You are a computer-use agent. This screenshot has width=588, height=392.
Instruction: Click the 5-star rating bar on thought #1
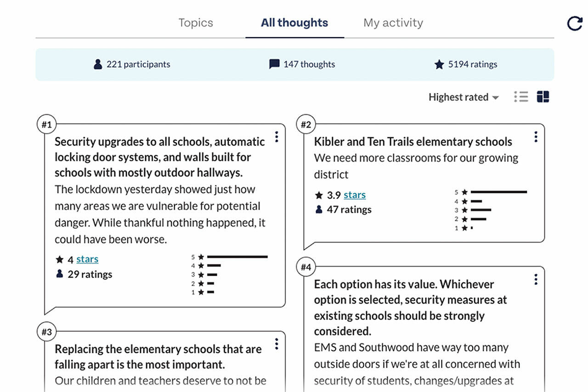pos(237,257)
